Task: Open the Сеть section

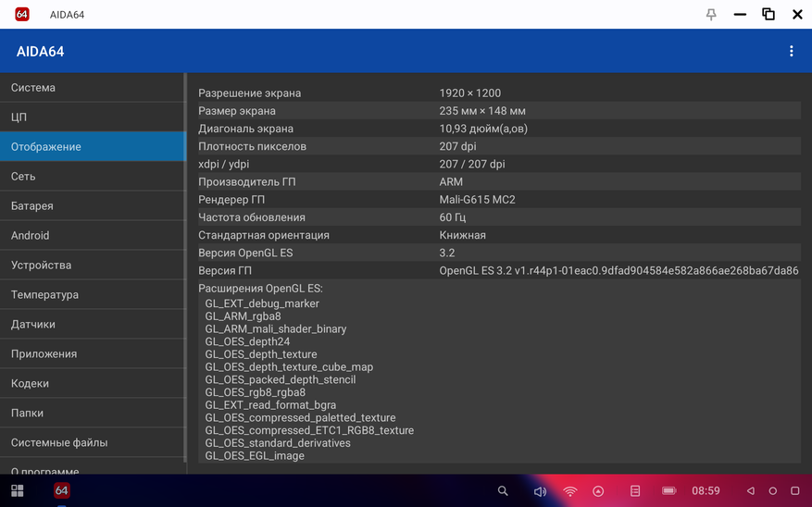Action: click(93, 176)
